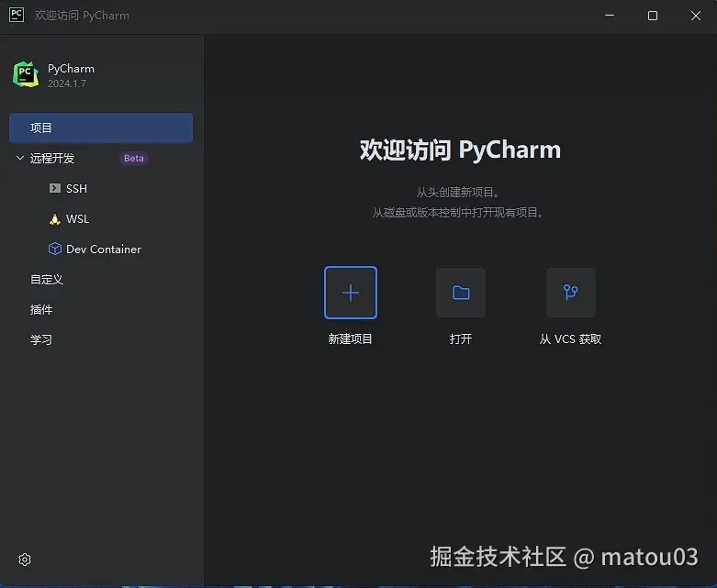The width and height of the screenshot is (717, 588).
Task: Click the 新建项目 label
Action: (x=351, y=339)
